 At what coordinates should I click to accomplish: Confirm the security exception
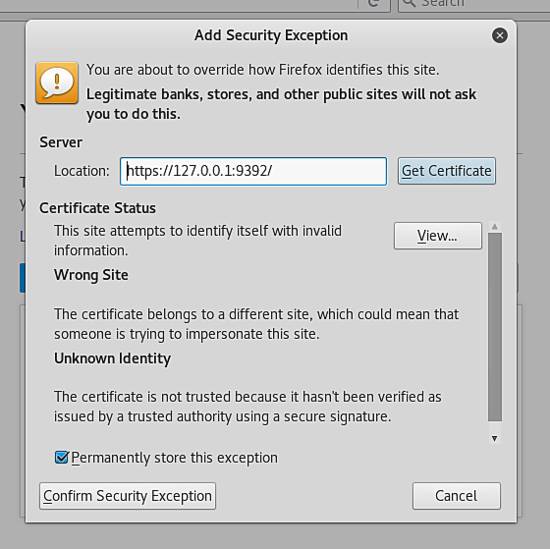tap(127, 496)
